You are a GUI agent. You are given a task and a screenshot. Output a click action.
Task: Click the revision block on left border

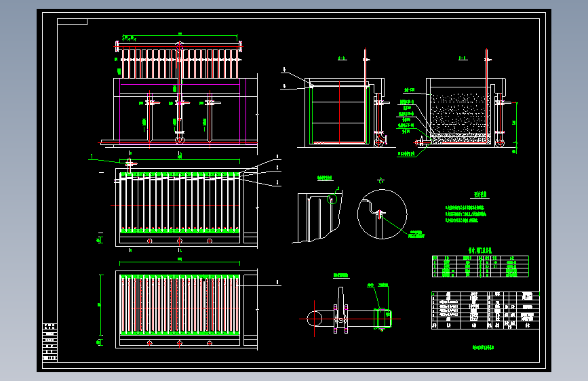coord(50,342)
